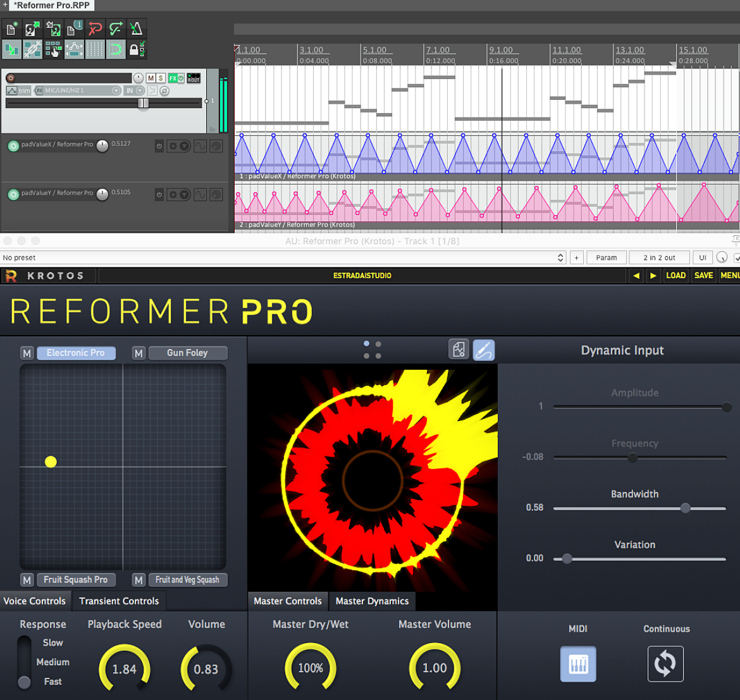Mute track 1 with M button
This screenshot has height=700, width=740.
(151, 78)
